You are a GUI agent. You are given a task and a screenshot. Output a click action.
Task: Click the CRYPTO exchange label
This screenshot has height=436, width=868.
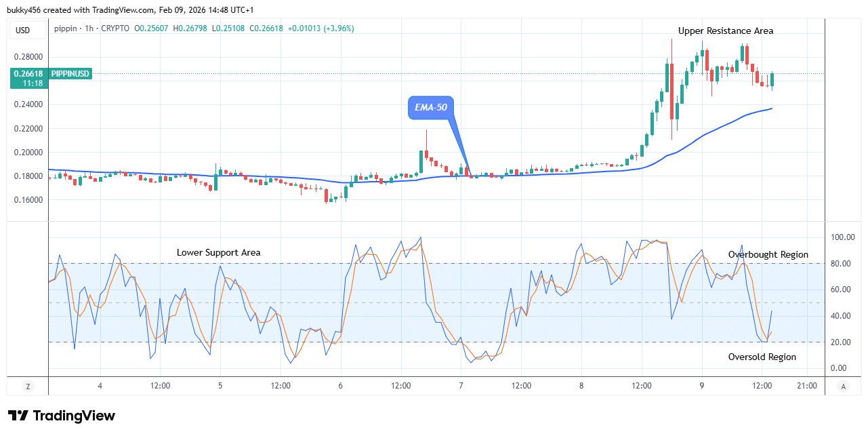116,28
